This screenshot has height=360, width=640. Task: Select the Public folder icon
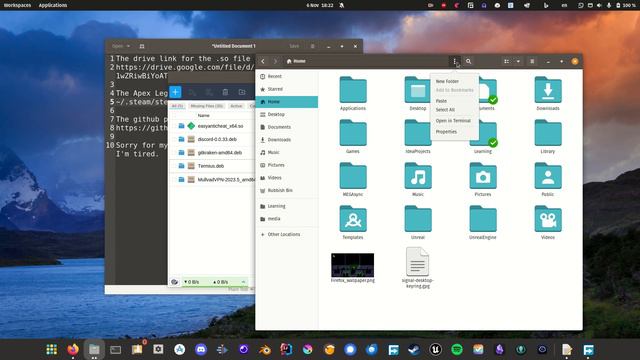(x=548, y=176)
